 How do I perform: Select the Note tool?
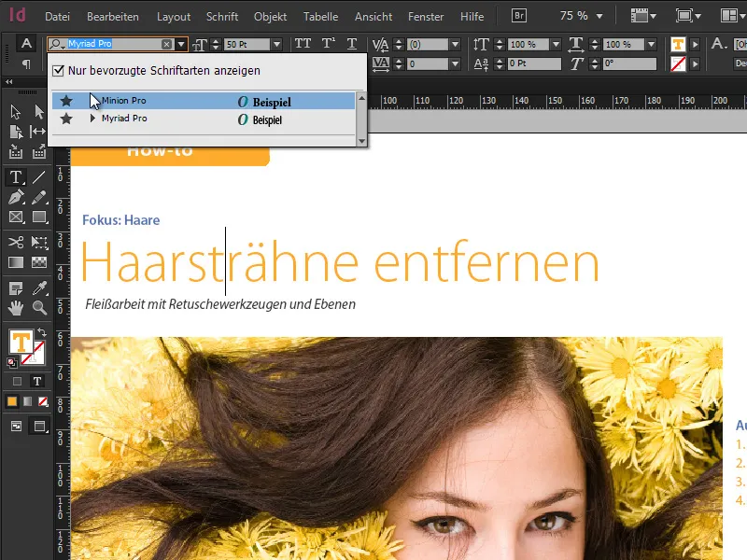pos(15,288)
